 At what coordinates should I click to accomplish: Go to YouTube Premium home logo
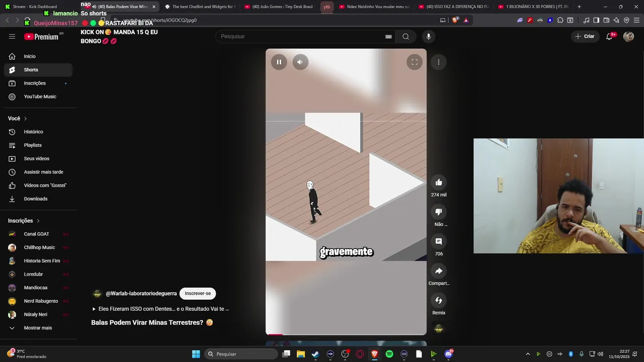pyautogui.click(x=41, y=37)
